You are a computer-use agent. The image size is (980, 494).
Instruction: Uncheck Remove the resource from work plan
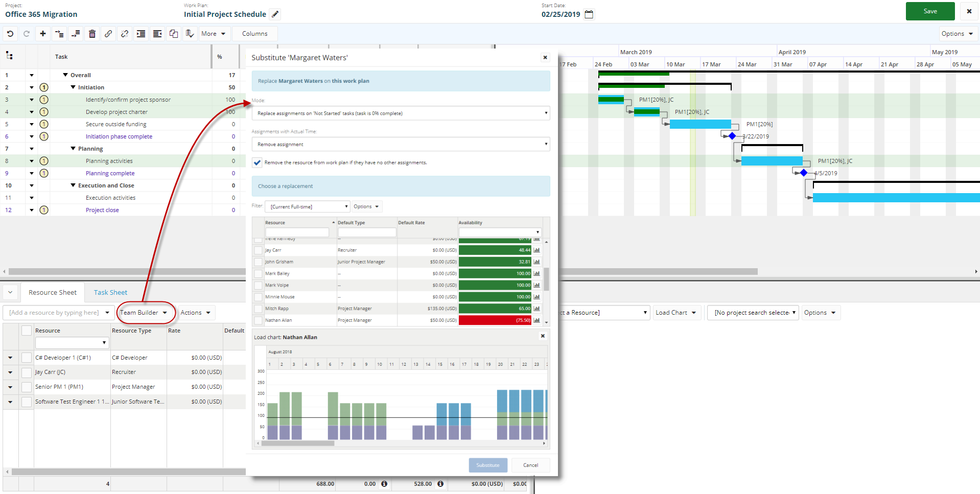point(258,162)
